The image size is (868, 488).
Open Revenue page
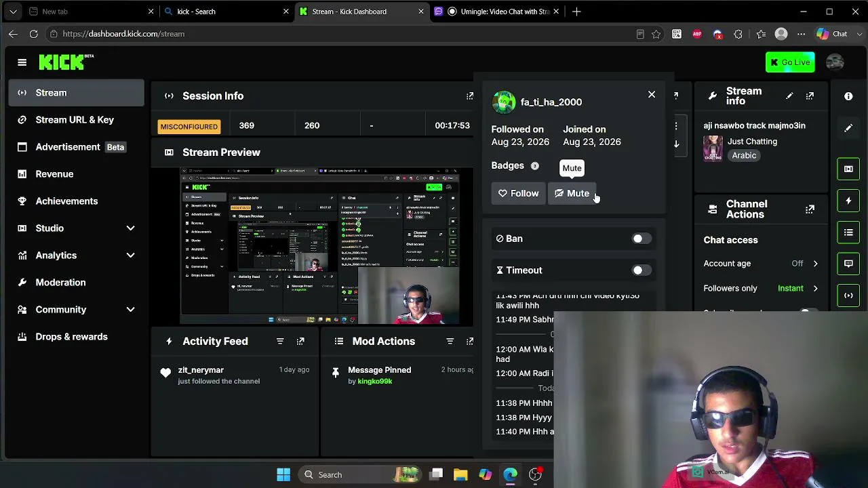click(77, 174)
